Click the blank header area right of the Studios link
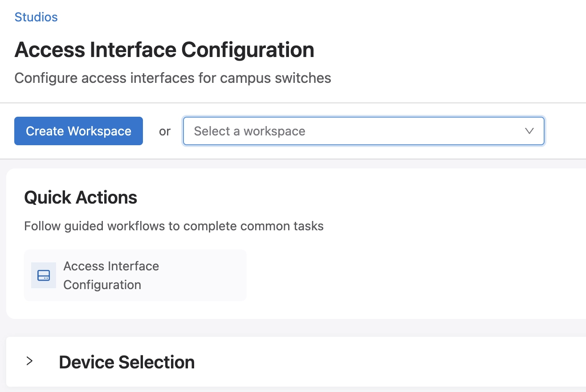Screen dimensions: 586x392 312,18
